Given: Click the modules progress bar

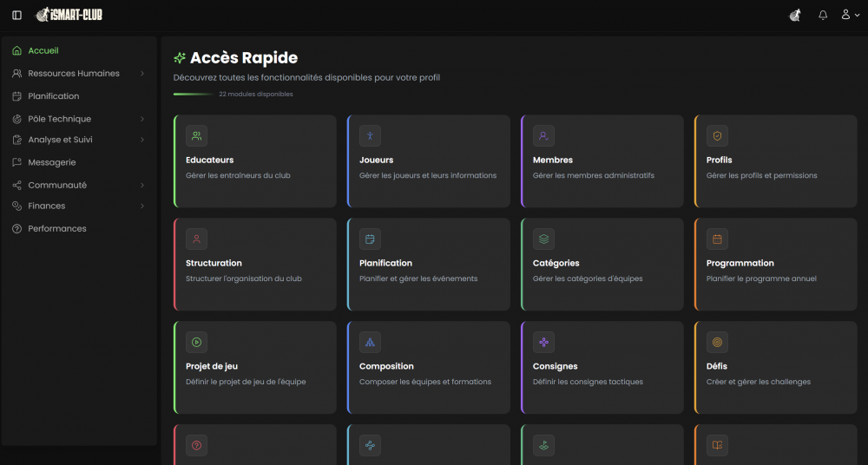Looking at the screenshot, I should pos(193,94).
